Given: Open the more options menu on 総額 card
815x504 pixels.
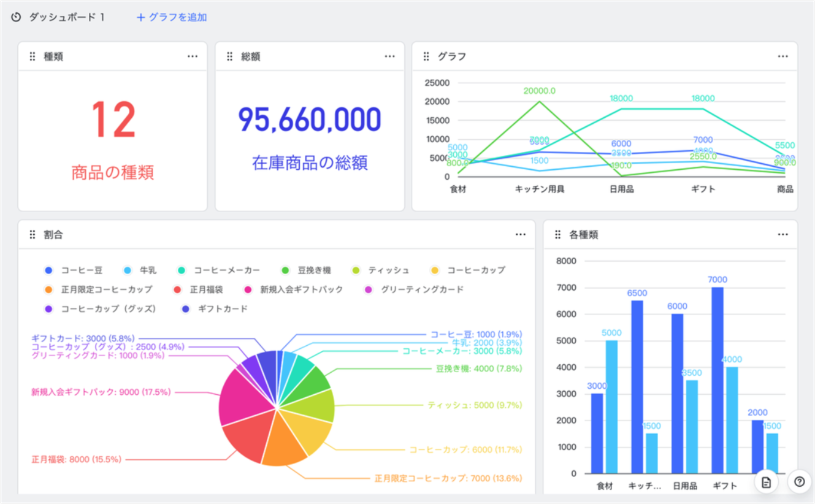Looking at the screenshot, I should pos(389,56).
